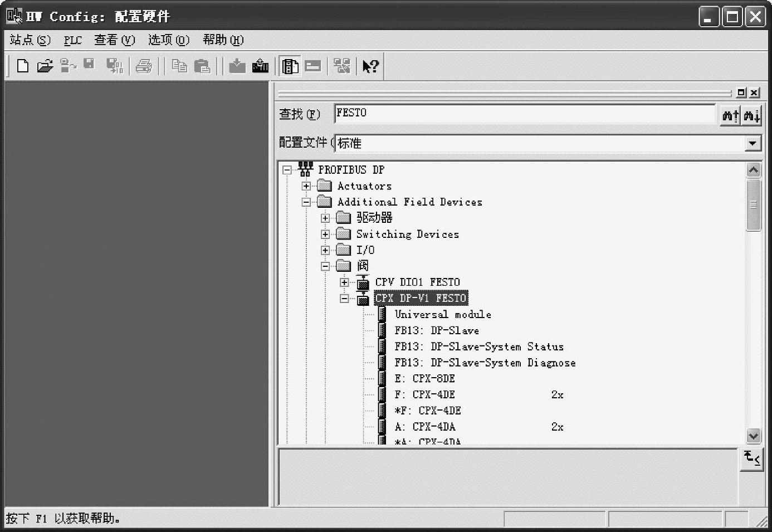This screenshot has width=772, height=532.
Task: Select the Switching Devices folder label
Action: click(408, 234)
